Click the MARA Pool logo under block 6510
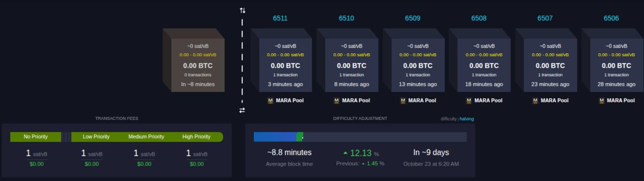644x181 pixels. tap(336, 100)
